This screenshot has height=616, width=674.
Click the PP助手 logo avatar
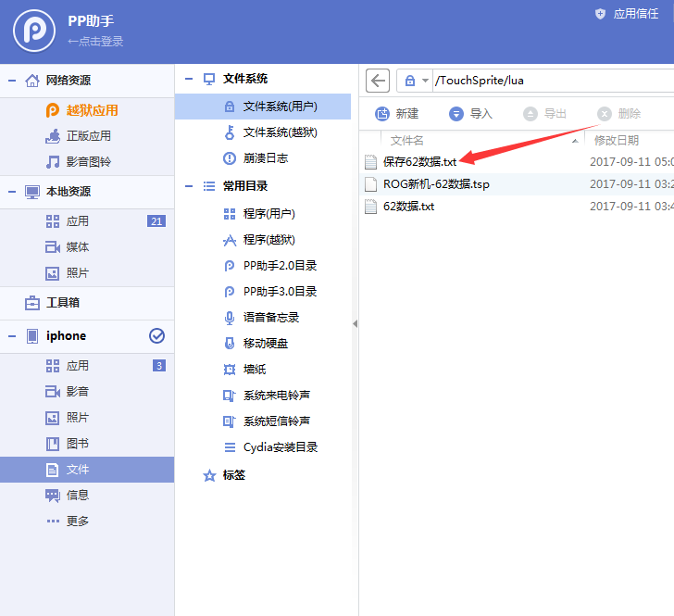(34, 31)
